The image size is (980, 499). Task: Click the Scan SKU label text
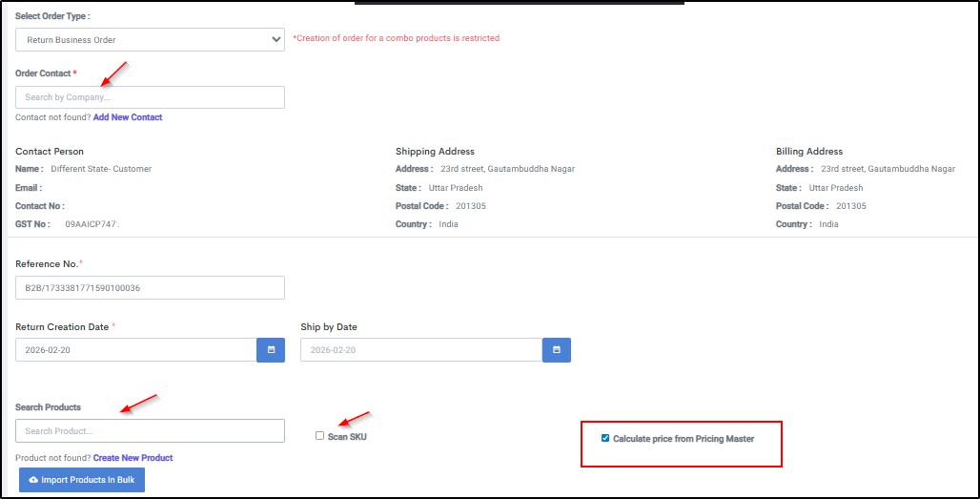tap(347, 437)
